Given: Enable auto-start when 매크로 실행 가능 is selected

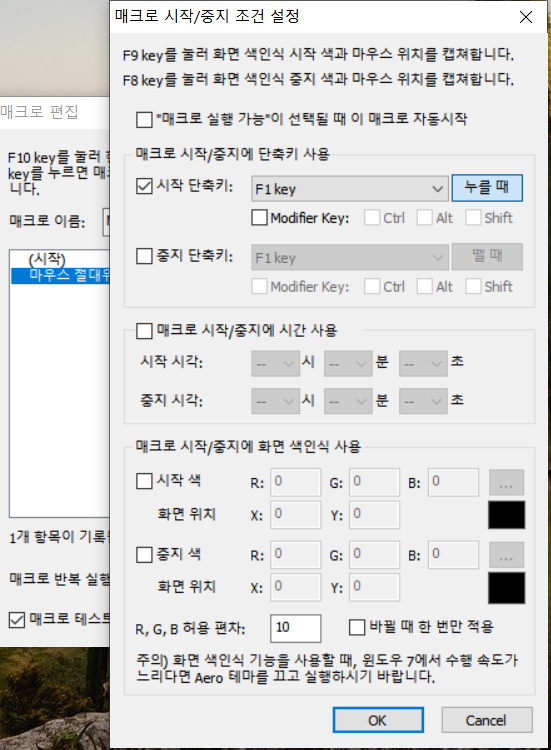Looking at the screenshot, I should tap(144, 119).
